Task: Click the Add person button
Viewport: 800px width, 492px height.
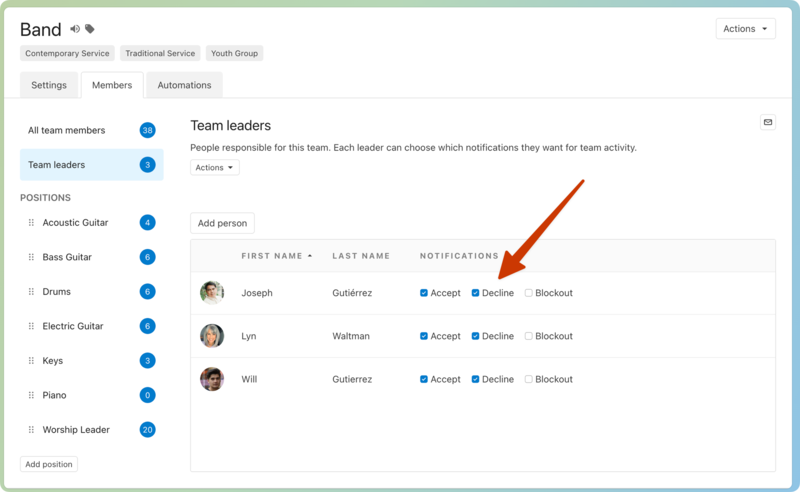Action: (222, 223)
